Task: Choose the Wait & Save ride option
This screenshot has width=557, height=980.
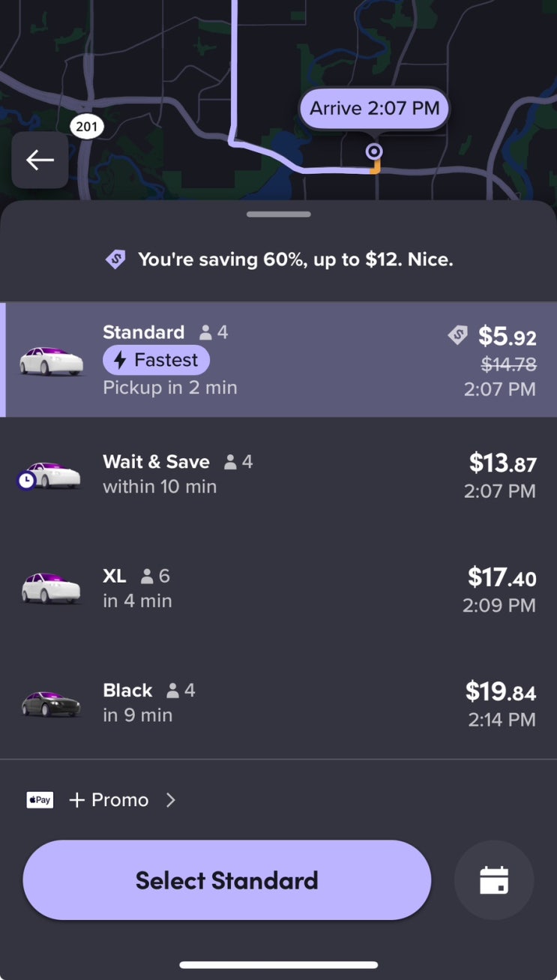Action: pos(278,475)
